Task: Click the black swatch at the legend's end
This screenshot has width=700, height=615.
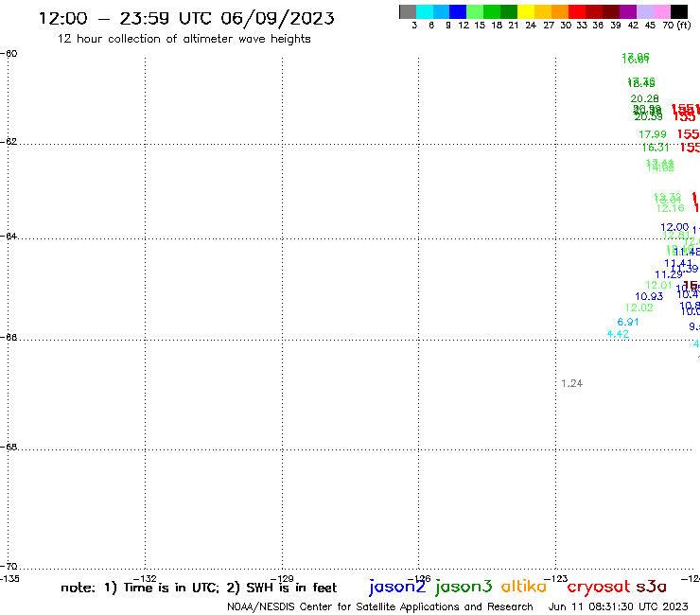Action: click(x=679, y=12)
